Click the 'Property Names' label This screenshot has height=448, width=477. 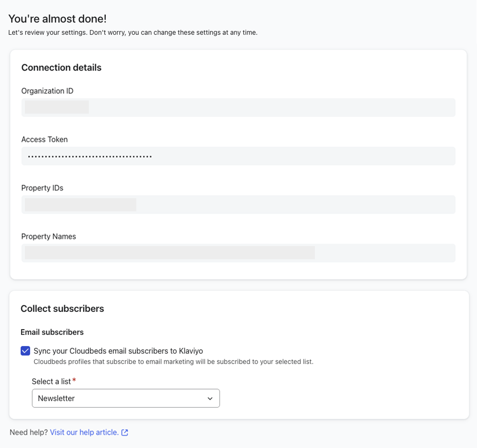tap(48, 237)
